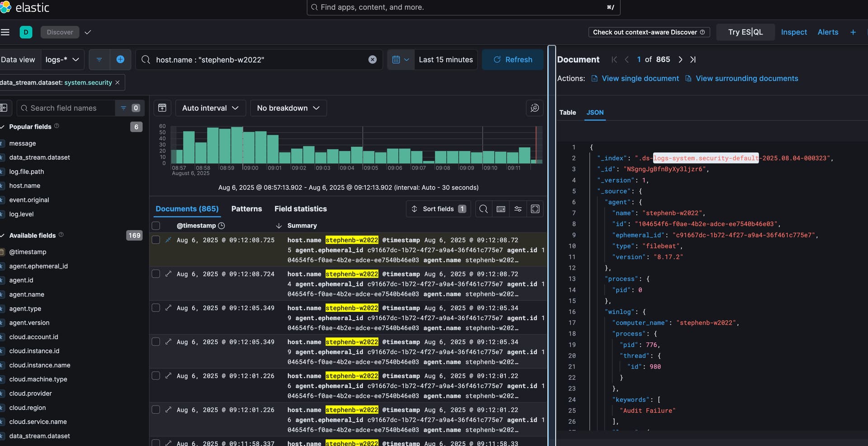Image resolution: width=868 pixels, height=446 pixels.
Task: Open the logs-* data view dropdown
Action: coord(62,60)
